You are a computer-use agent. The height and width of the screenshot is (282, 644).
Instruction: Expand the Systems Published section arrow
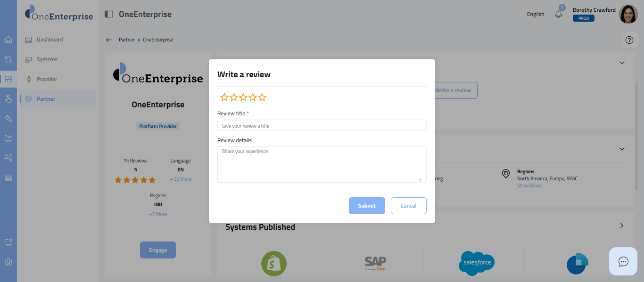[622, 226]
